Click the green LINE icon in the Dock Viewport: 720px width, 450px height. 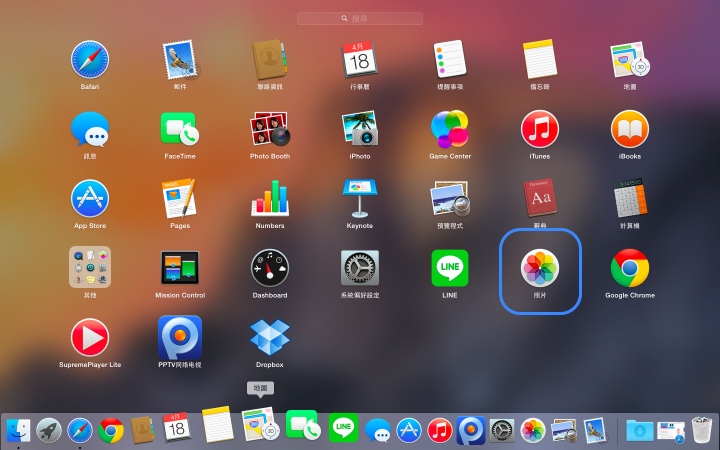(343, 428)
